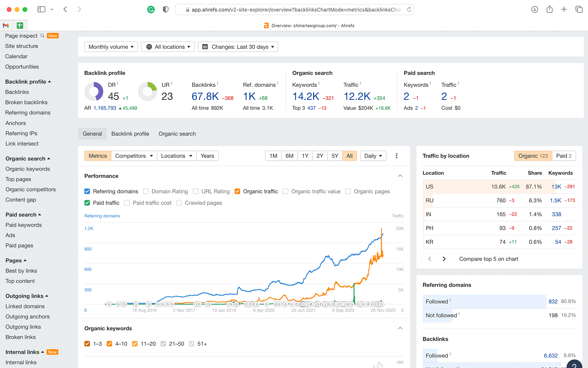This screenshot has width=588, height=368.
Task: Click the Not followed info icon
Action: (459, 313)
